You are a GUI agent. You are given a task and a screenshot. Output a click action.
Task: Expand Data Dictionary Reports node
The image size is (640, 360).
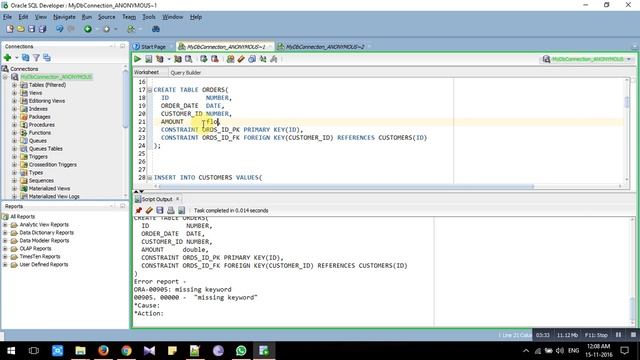(x=5, y=233)
